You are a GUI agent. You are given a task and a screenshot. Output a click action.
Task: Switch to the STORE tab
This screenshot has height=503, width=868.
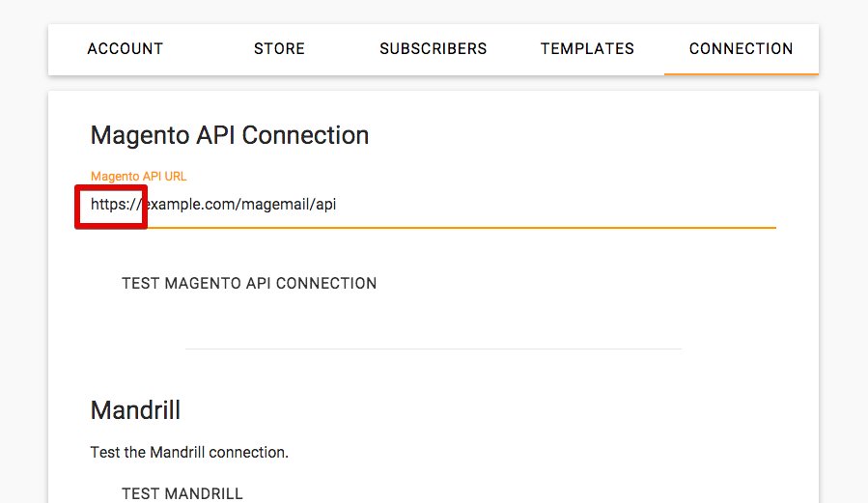pyautogui.click(x=279, y=49)
